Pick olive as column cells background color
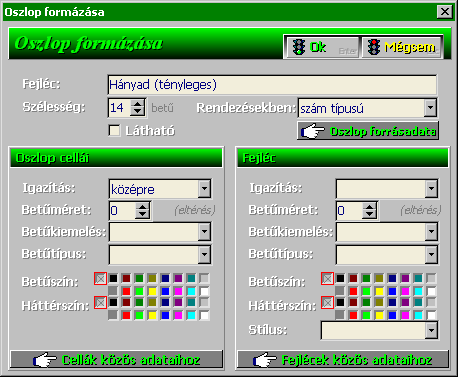 coord(152,303)
